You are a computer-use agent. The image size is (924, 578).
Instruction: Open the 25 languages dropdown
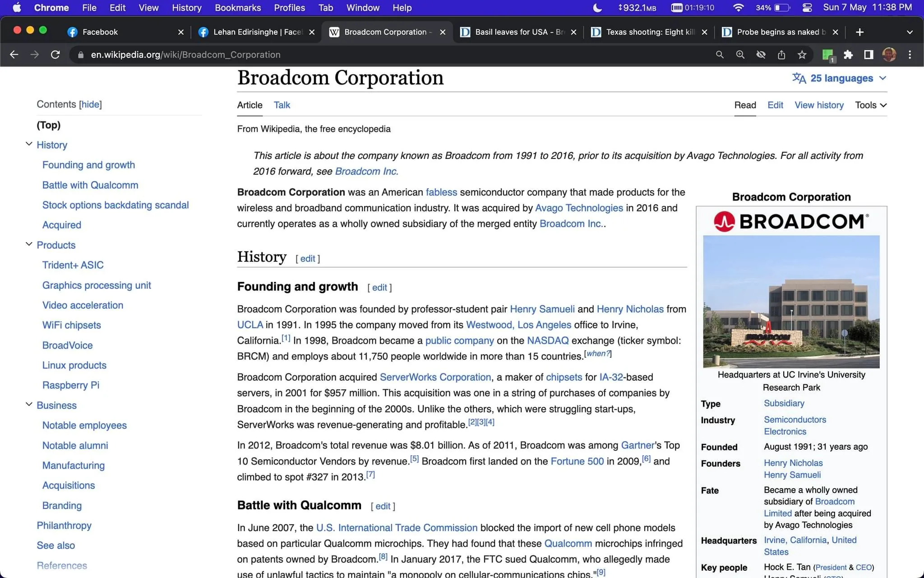pos(840,78)
